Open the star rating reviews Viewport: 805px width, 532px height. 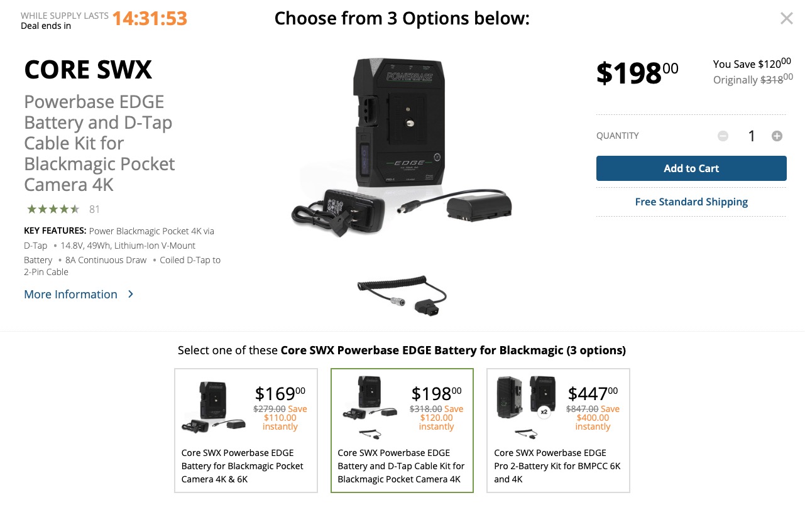tap(53, 209)
